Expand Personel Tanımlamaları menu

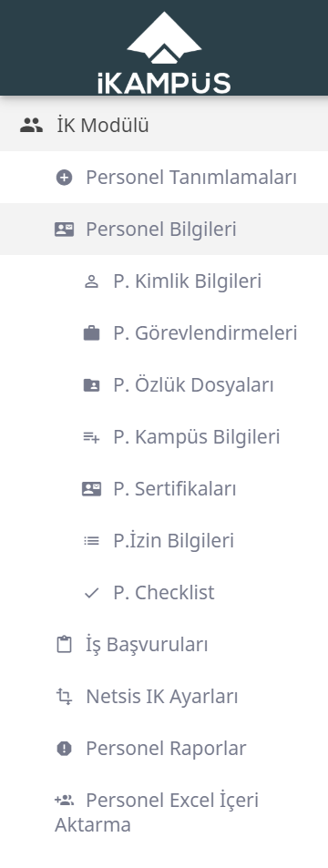point(164,177)
